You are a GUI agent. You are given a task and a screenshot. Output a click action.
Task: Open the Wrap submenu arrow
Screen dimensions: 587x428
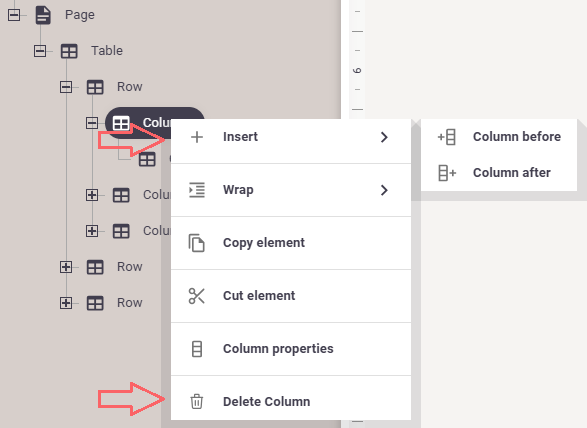pyautogui.click(x=384, y=190)
